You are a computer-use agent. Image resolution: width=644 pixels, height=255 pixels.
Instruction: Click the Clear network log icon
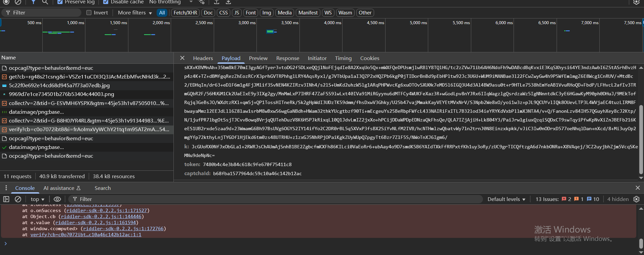(x=18, y=2)
